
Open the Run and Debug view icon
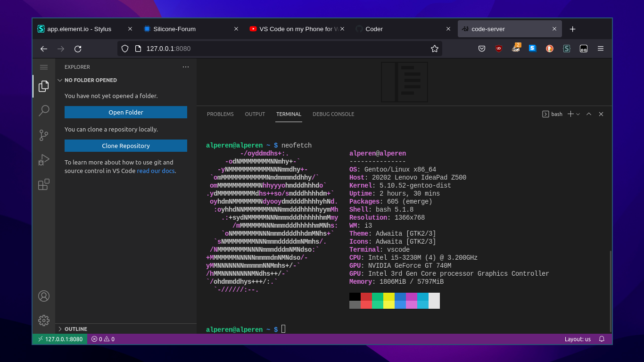pos(44,160)
